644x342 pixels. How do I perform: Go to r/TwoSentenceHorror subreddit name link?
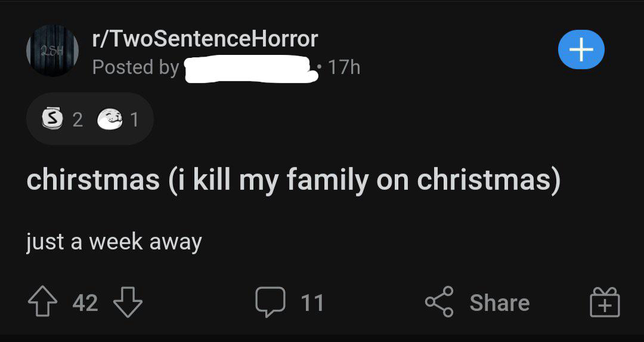(205, 39)
